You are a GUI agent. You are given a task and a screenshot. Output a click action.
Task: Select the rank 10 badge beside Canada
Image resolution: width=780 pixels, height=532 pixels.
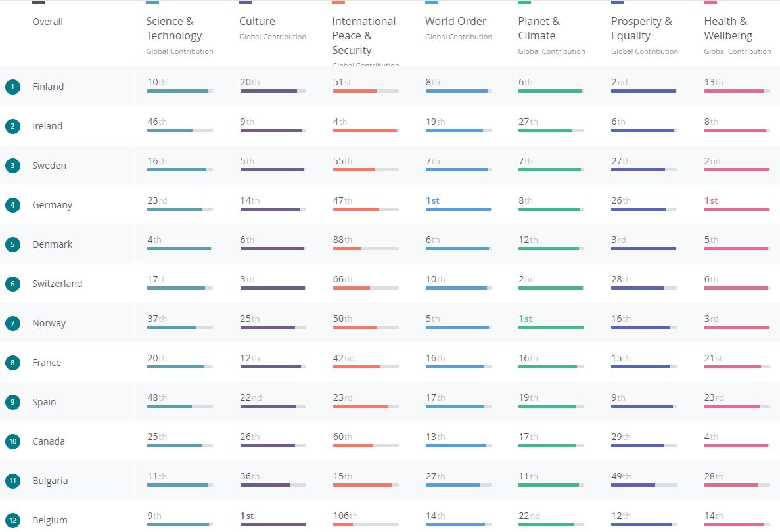coord(13,441)
